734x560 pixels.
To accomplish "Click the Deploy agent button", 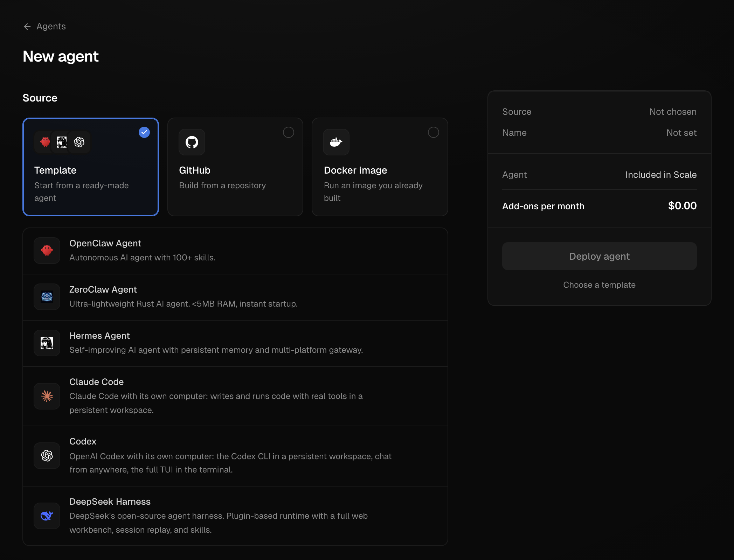I will (600, 256).
